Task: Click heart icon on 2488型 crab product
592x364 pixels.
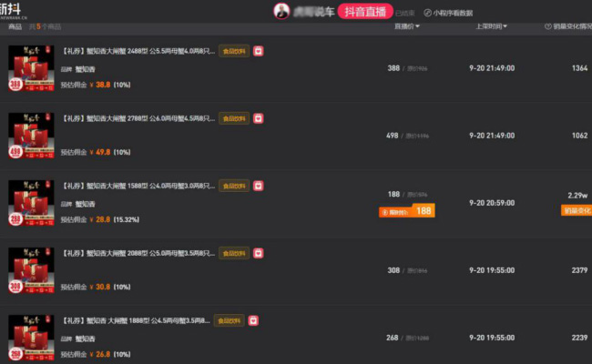Action: (x=259, y=51)
